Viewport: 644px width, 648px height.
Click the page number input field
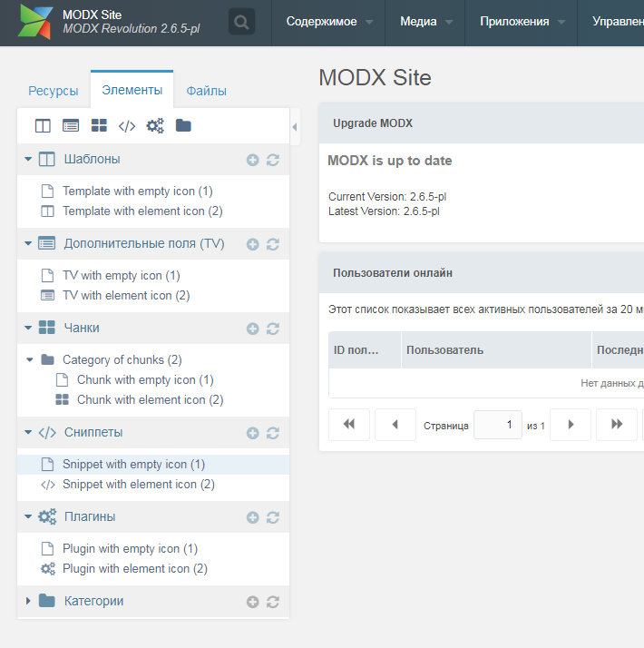498,425
